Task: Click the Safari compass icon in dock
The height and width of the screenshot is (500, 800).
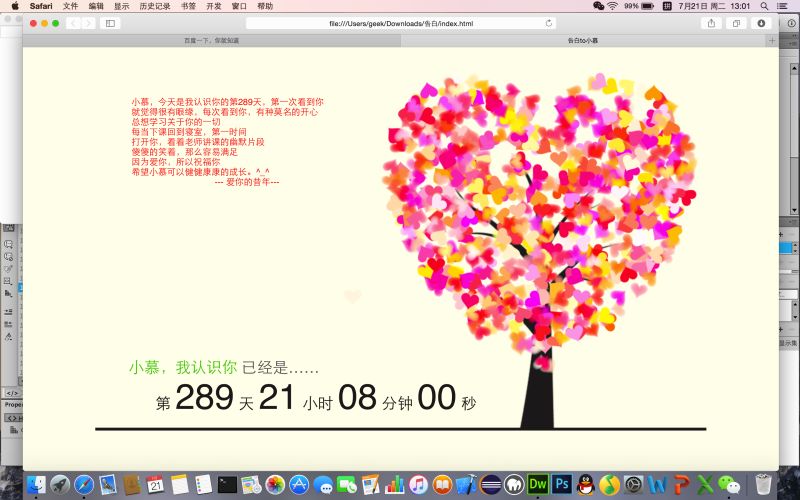Action: (84, 484)
